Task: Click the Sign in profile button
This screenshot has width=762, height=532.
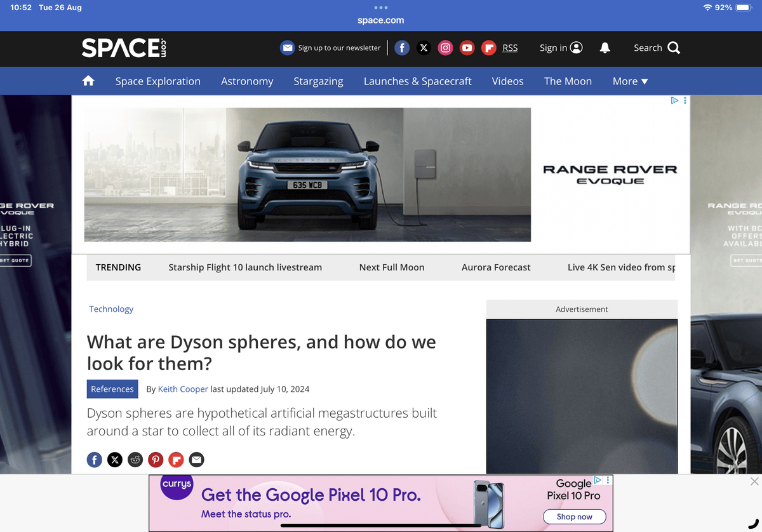Action: (x=561, y=48)
